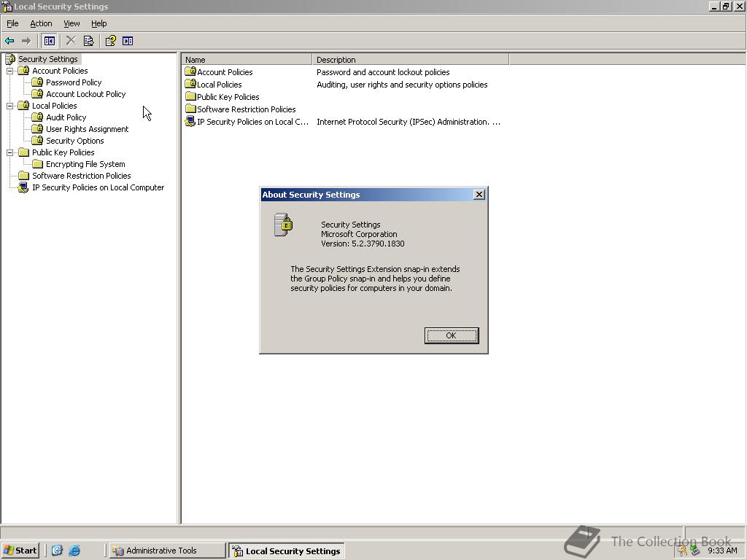The height and width of the screenshot is (560, 747).
Task: Click the Public Key Policies folder icon in tree
Action: (x=24, y=152)
